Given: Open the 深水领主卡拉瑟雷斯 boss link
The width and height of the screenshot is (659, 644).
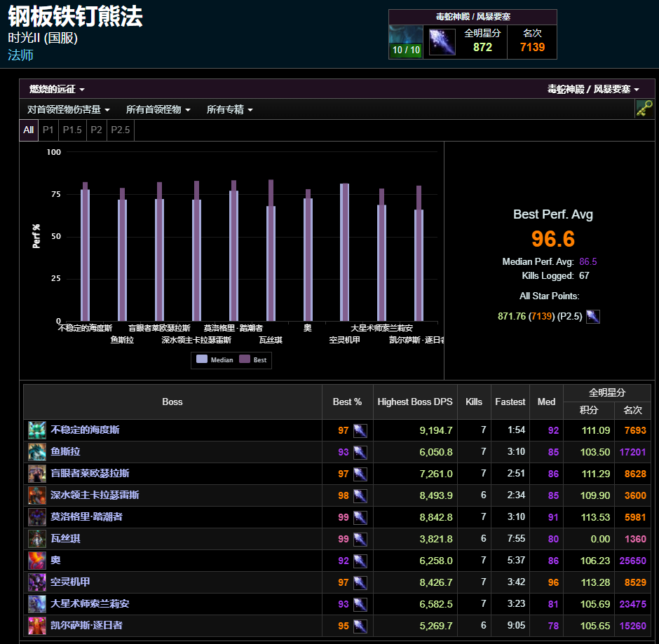Looking at the screenshot, I should tap(95, 495).
